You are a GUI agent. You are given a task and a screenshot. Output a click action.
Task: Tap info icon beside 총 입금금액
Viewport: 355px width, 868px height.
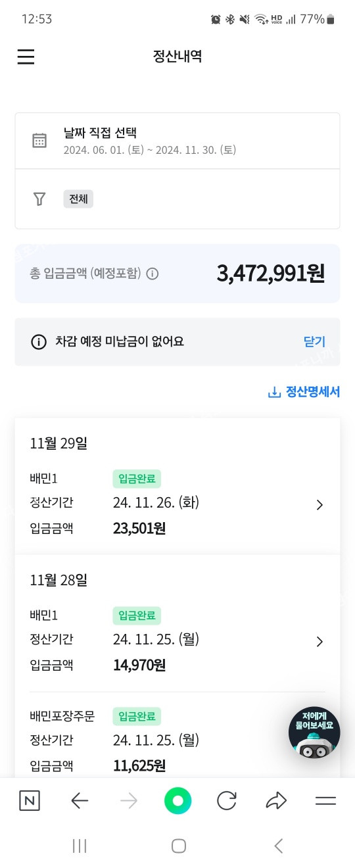click(x=153, y=274)
